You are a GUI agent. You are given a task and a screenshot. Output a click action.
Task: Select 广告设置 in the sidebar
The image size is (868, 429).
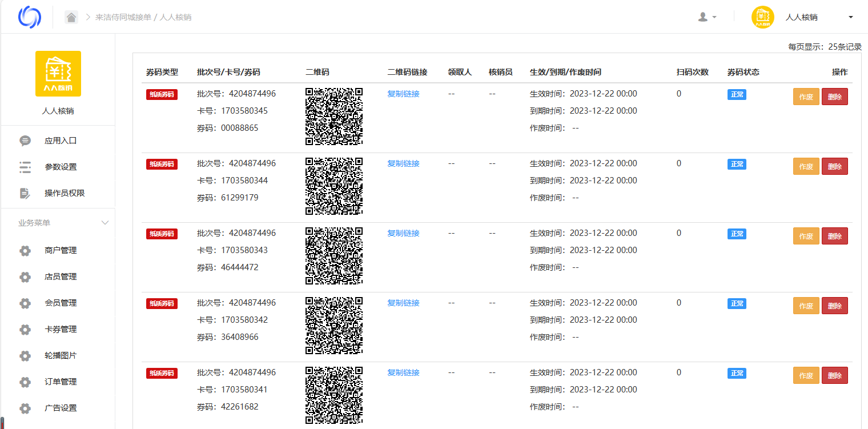61,408
